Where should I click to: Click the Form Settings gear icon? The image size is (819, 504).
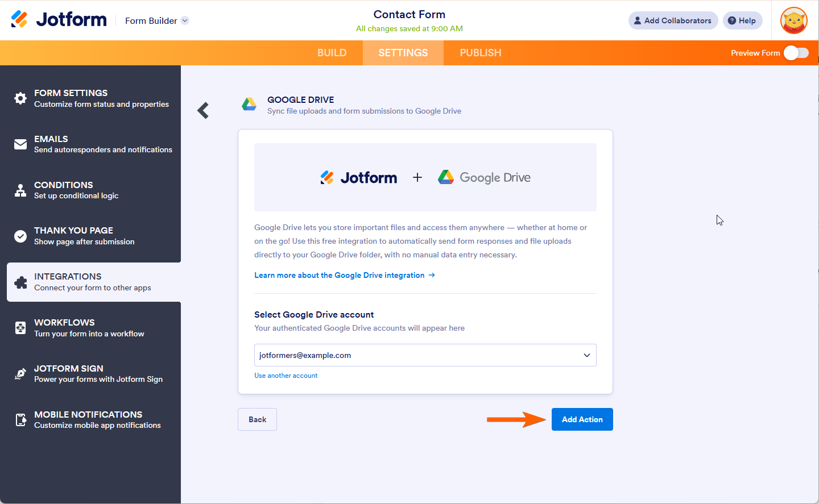(20, 98)
